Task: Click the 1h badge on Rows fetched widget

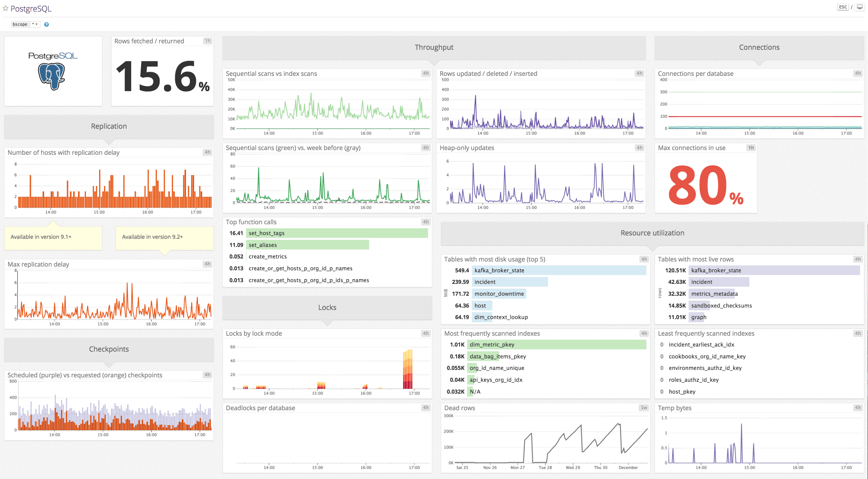Action: coord(207,41)
